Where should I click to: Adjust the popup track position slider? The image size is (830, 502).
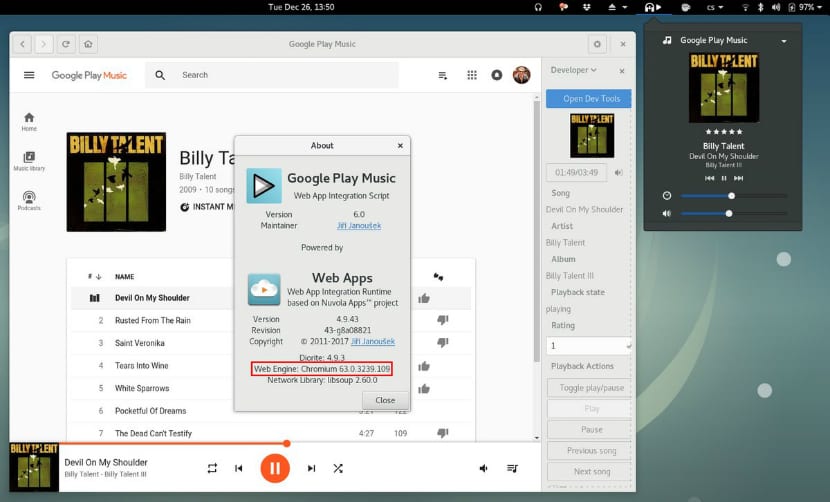733,196
